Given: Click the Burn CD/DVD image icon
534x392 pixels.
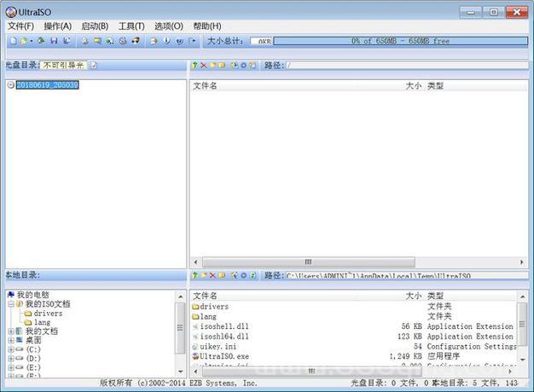Looking at the screenshot, I should 136,41.
